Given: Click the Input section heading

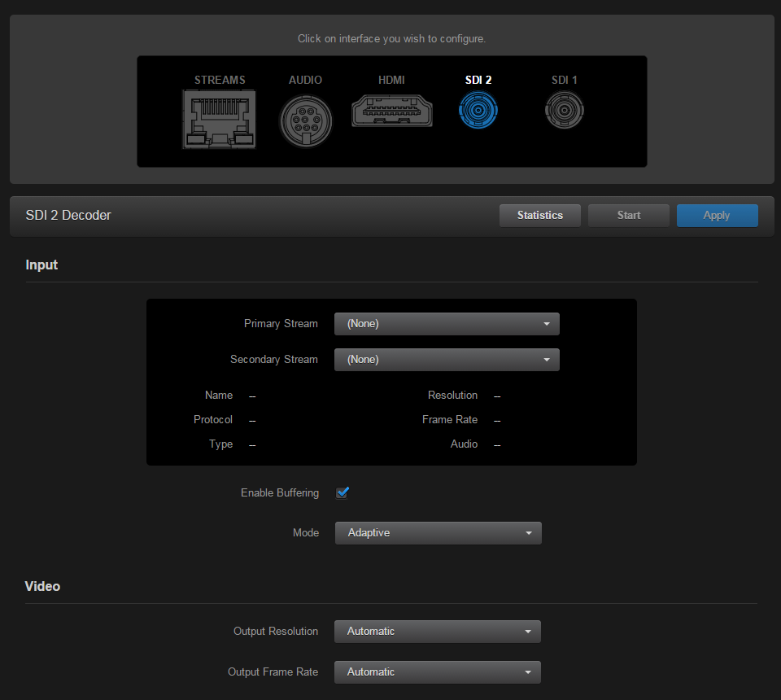Looking at the screenshot, I should point(41,265).
